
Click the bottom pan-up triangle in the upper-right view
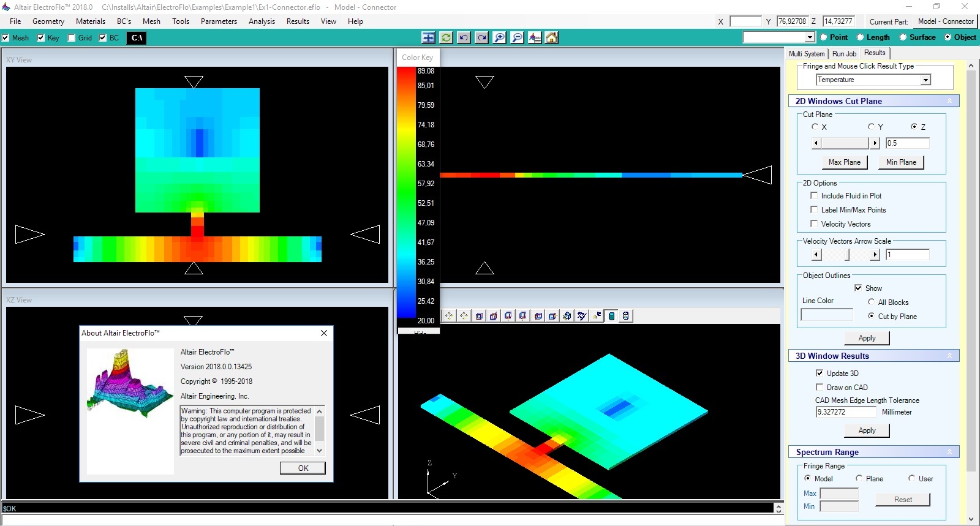coord(484,268)
